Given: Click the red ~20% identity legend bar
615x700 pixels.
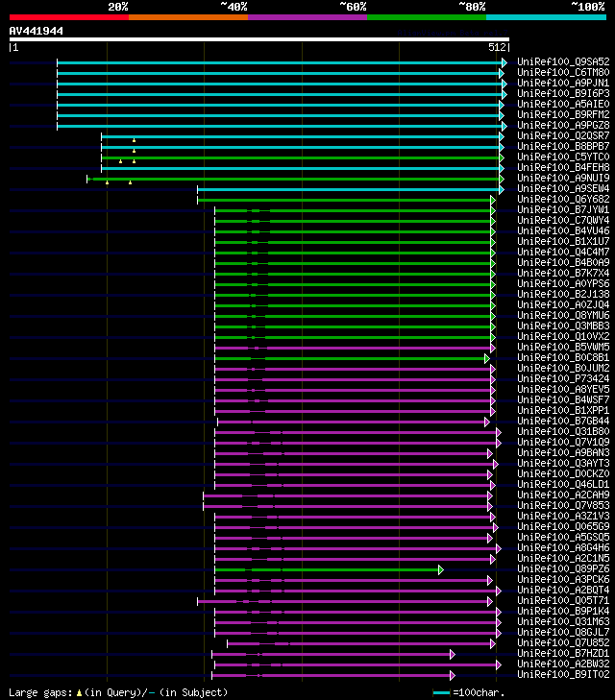Looking at the screenshot, I should [x=69, y=17].
